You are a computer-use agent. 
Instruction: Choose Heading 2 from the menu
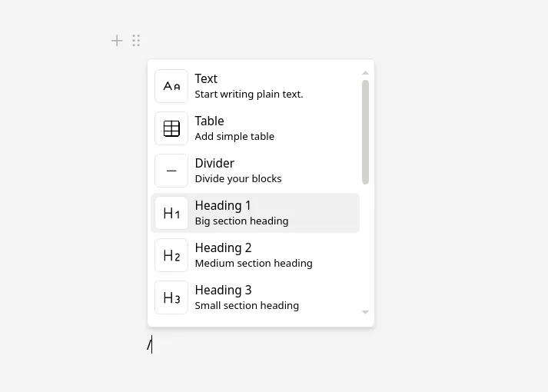tap(255, 255)
